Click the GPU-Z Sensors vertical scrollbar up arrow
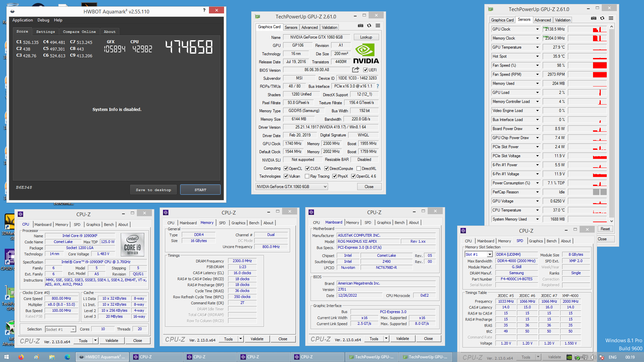The image size is (644, 362). [x=611, y=26]
